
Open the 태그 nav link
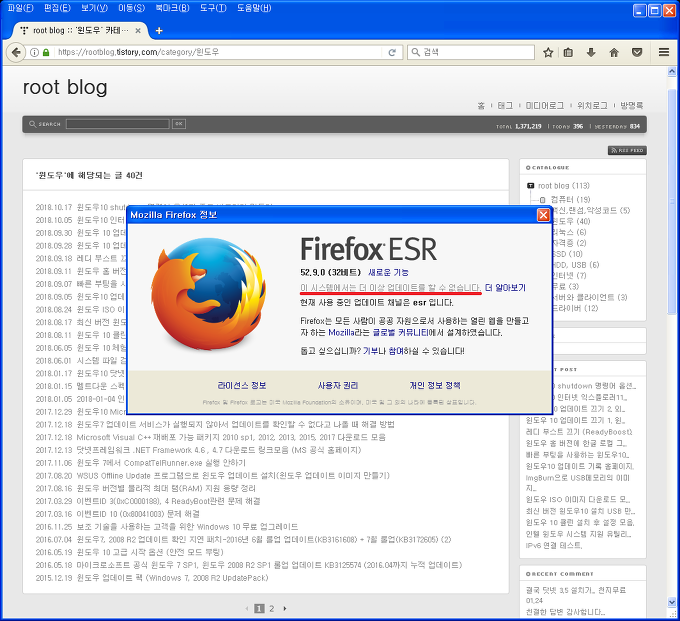(505, 105)
